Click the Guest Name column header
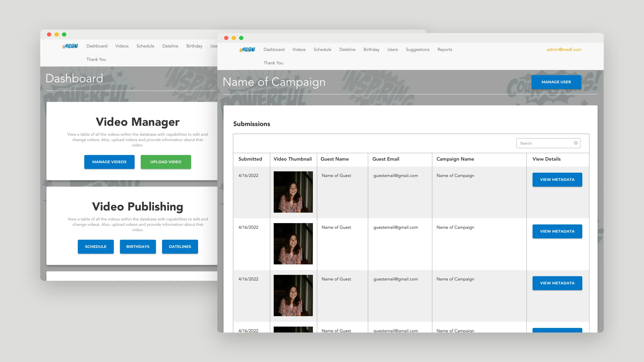Viewport: 644px width, 362px height. 335,159
